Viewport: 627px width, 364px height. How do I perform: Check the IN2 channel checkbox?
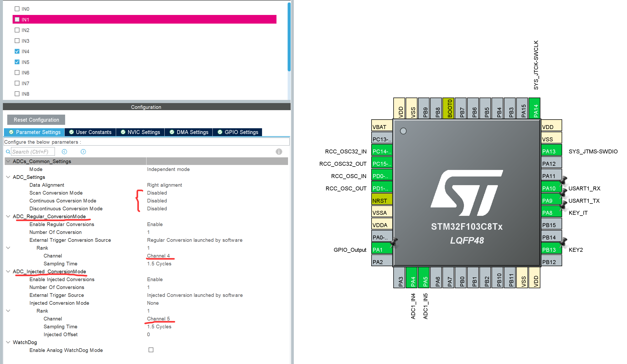17,30
